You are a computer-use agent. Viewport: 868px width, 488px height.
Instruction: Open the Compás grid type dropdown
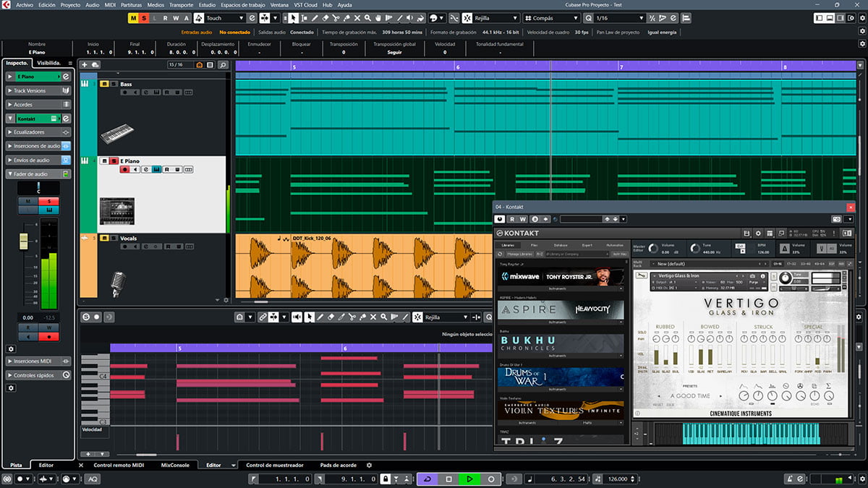552,18
